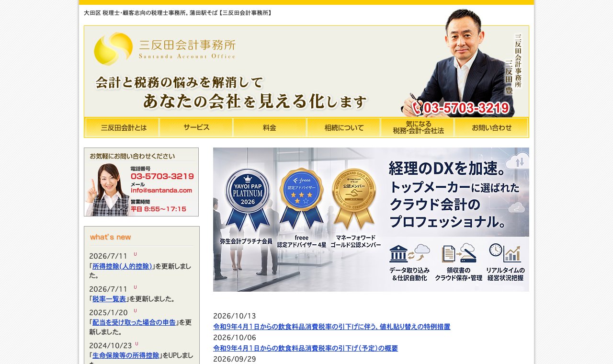Click the info@santanda.com email address

[x=161, y=190]
